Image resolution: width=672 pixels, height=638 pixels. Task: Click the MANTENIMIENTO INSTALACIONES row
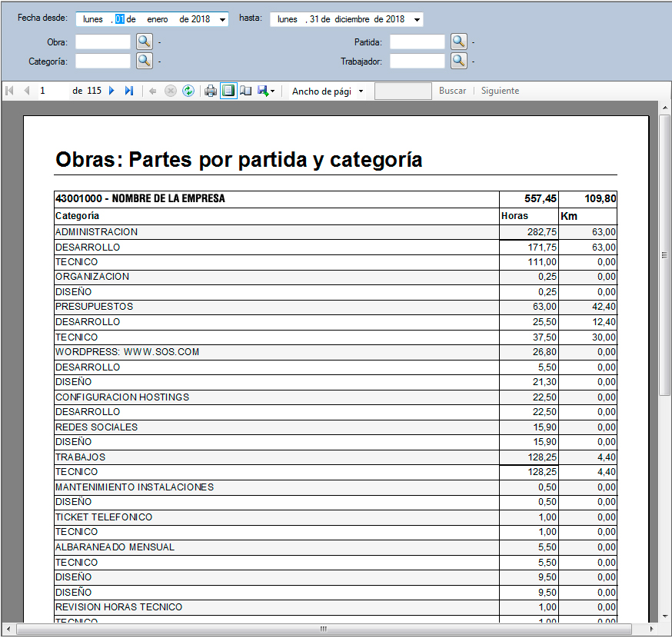point(335,487)
